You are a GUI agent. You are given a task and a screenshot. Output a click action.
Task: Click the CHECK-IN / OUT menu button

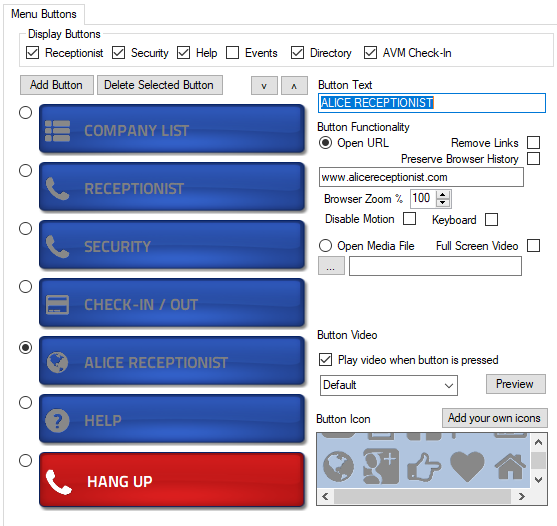172,303
